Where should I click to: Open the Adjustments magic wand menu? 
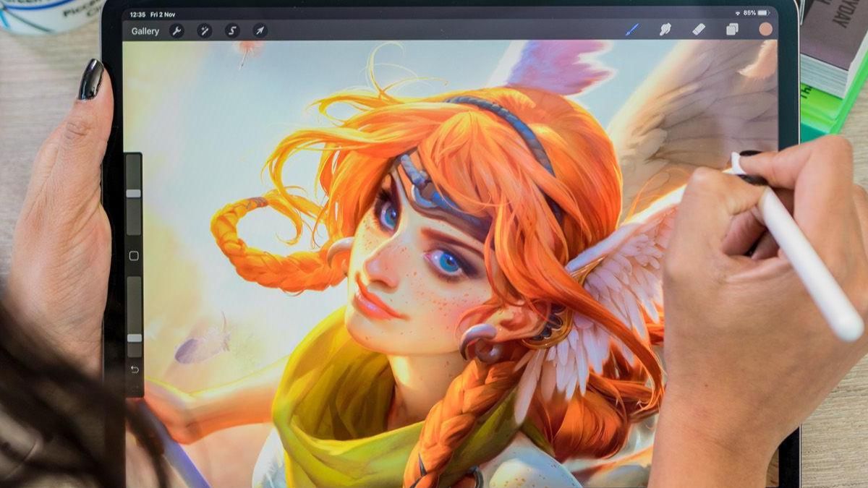point(204,31)
